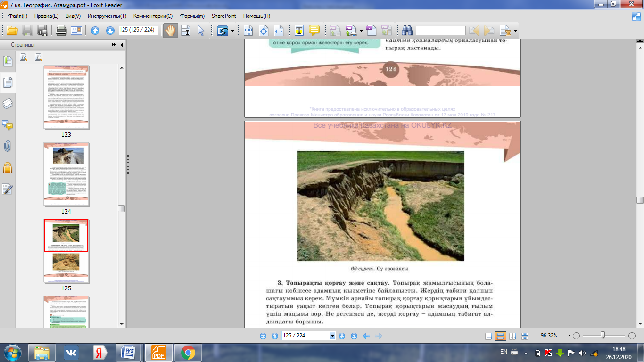Open the Комментарии menu
The height and width of the screenshot is (362, 644).
(153, 16)
